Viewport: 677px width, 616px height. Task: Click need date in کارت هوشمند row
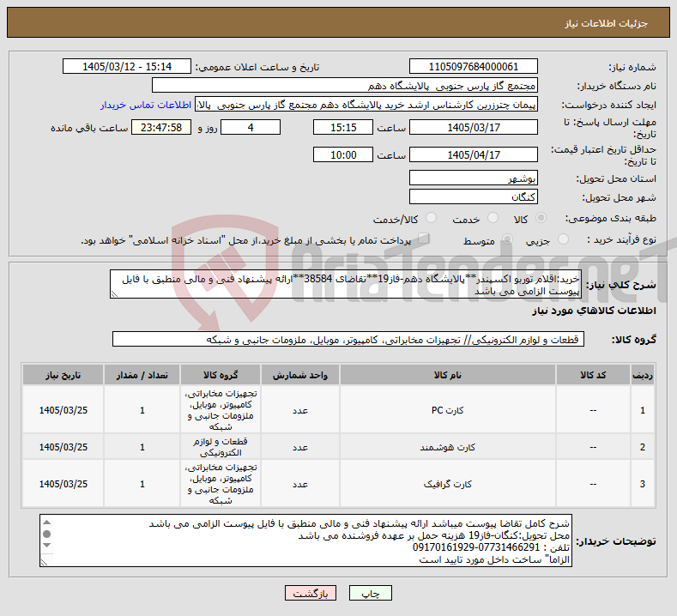[x=63, y=447]
